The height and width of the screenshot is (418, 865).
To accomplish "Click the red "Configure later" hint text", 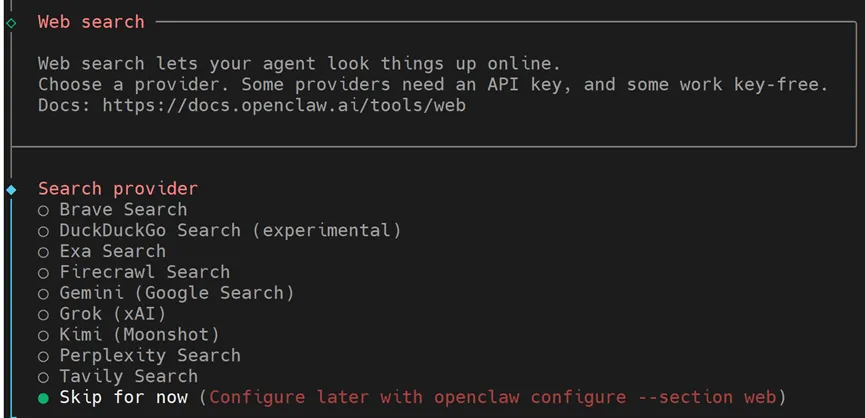I will click(x=497, y=398).
